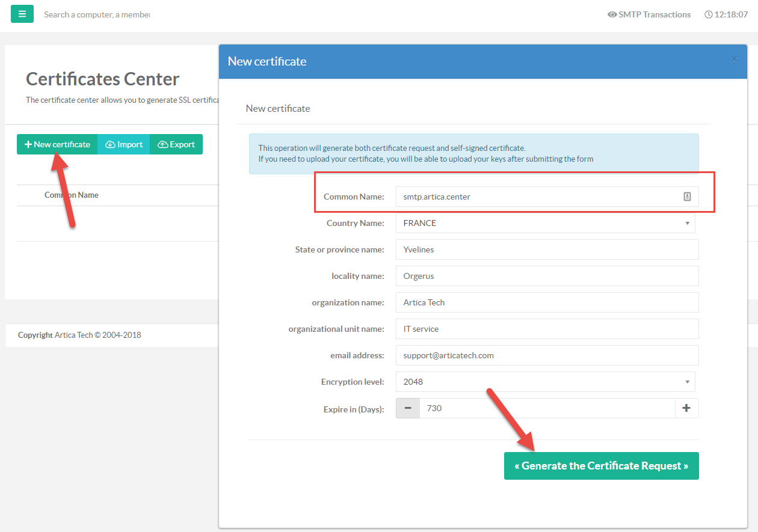
Task: Increase expiry days with plus button
Action: coord(686,408)
